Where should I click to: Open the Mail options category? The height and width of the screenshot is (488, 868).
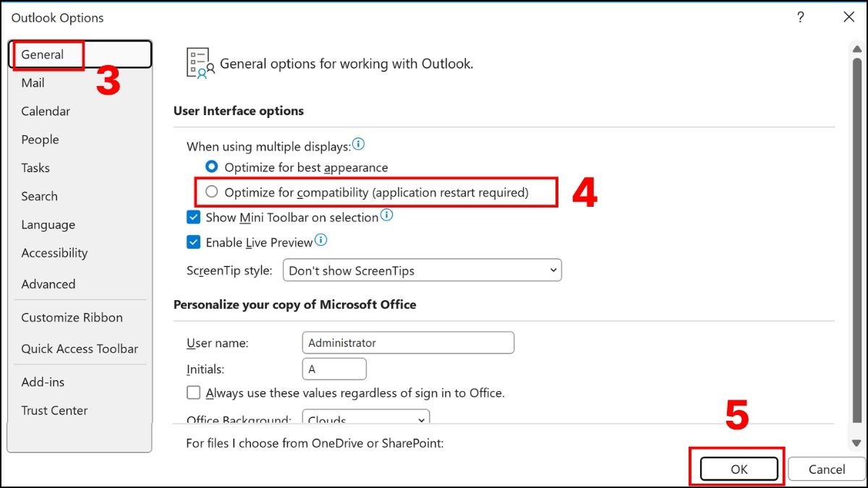tap(33, 83)
